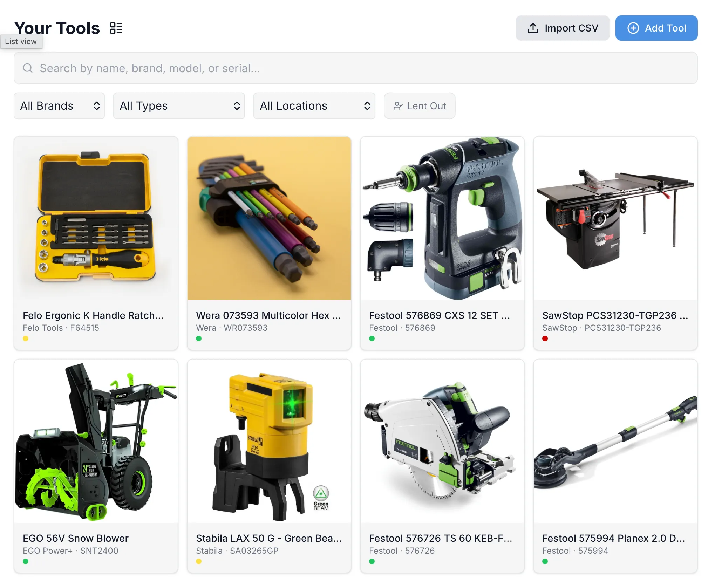Enable the yellow status indicator on Stabila card
715x588 pixels.
point(199,561)
